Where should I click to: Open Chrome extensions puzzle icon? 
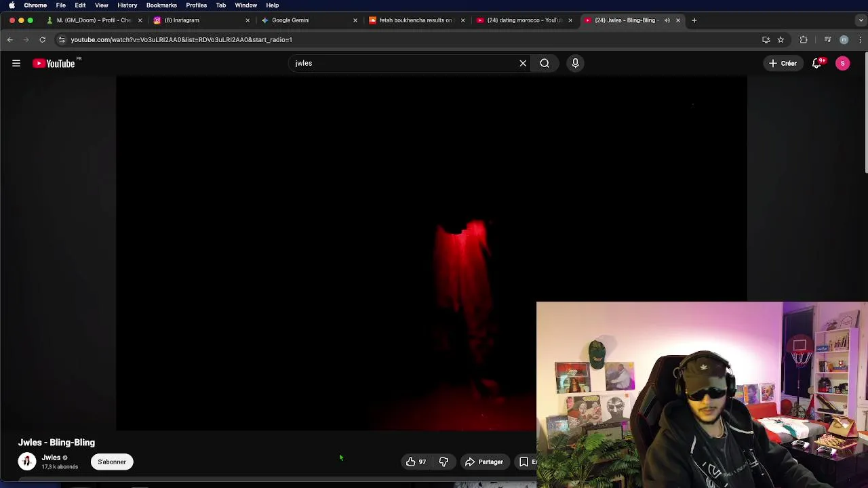point(804,39)
